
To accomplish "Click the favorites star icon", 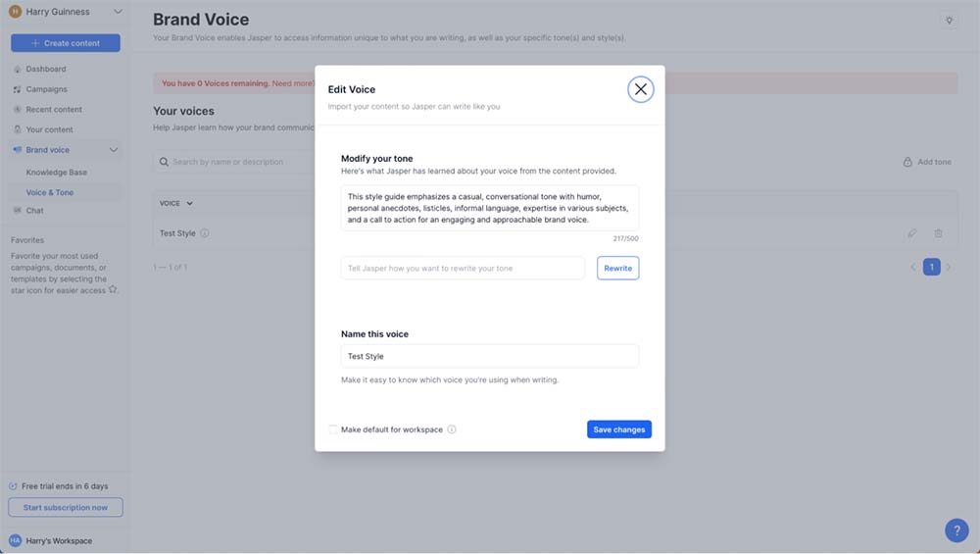I will 113,289.
